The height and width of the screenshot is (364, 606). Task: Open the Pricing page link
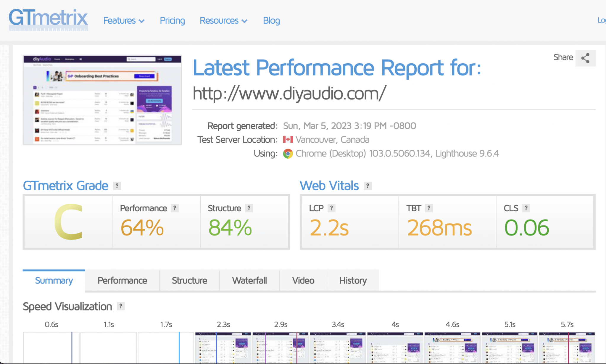[x=172, y=20]
